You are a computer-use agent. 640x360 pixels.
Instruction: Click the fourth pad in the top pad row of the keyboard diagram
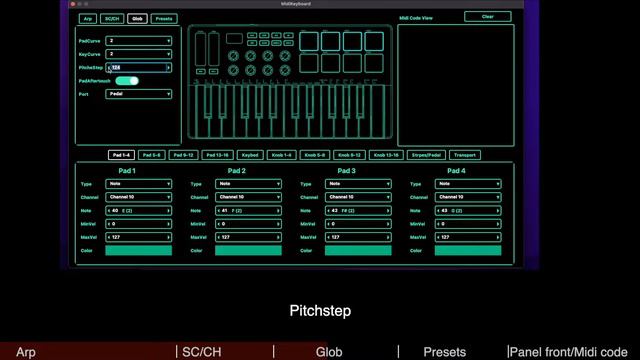[x=374, y=41]
